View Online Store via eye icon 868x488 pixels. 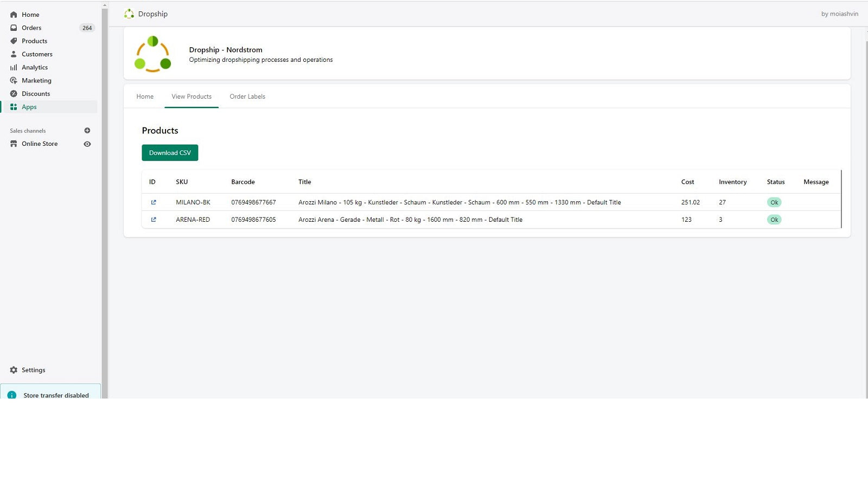point(87,144)
